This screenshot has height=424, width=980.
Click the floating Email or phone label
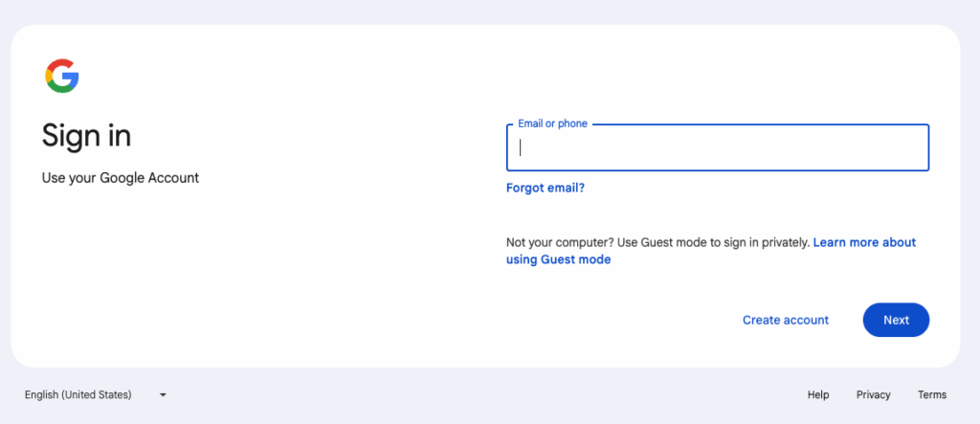552,123
